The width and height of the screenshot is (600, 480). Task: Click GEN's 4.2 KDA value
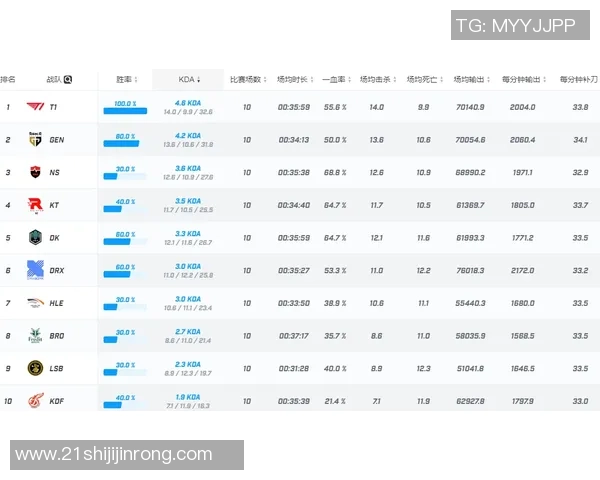[188, 135]
